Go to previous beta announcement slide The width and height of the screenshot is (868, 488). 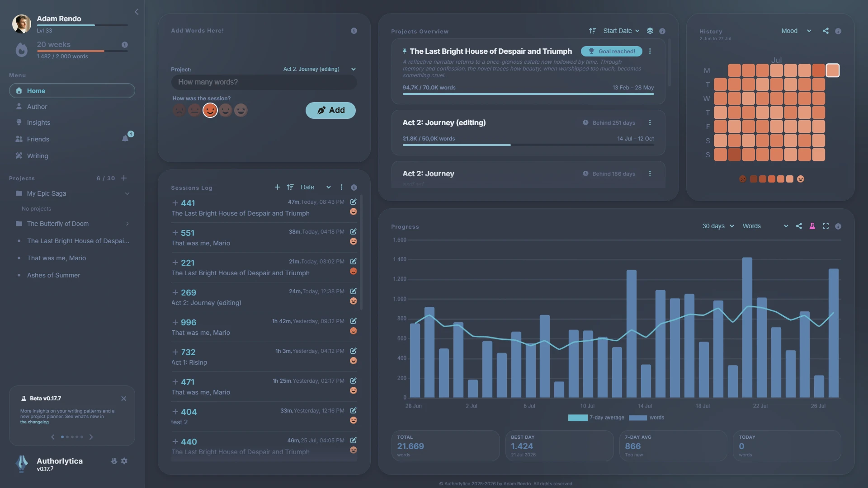point(53,437)
